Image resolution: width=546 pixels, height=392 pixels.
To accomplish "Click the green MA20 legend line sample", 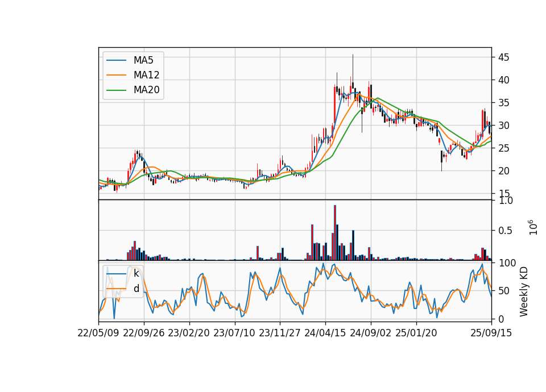I will (116, 90).
